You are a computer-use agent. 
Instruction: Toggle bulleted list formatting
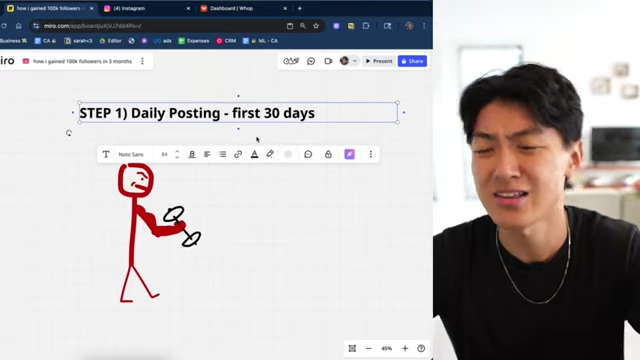(x=222, y=154)
